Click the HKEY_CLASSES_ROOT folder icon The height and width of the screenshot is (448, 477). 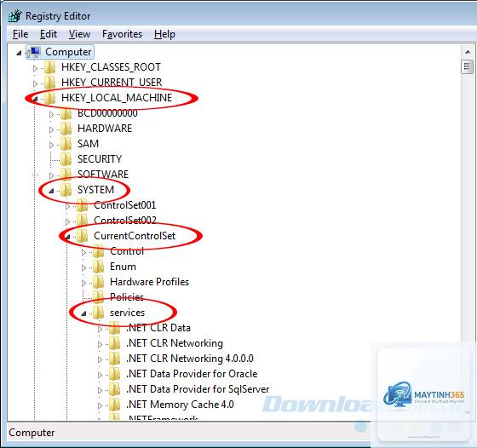coord(49,67)
